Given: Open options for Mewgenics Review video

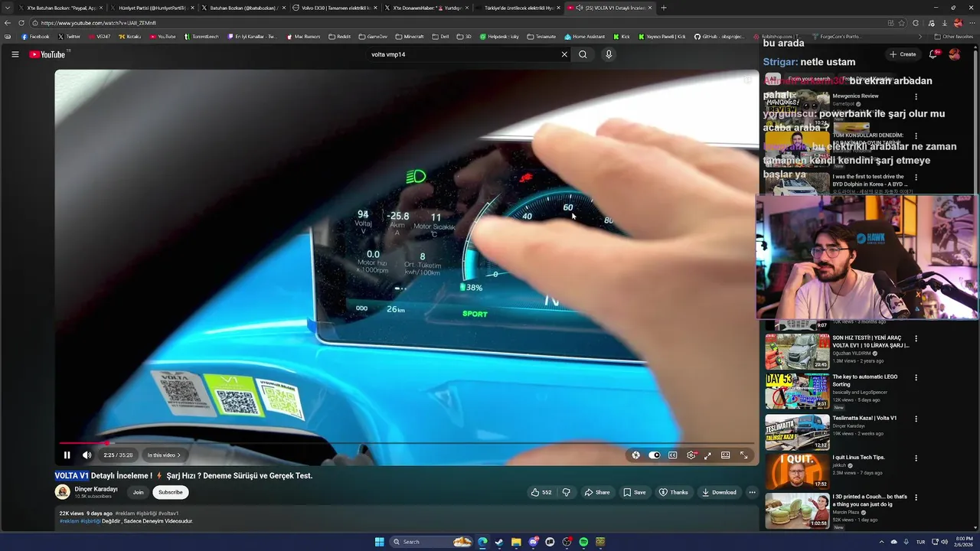Looking at the screenshot, I should click(x=916, y=97).
